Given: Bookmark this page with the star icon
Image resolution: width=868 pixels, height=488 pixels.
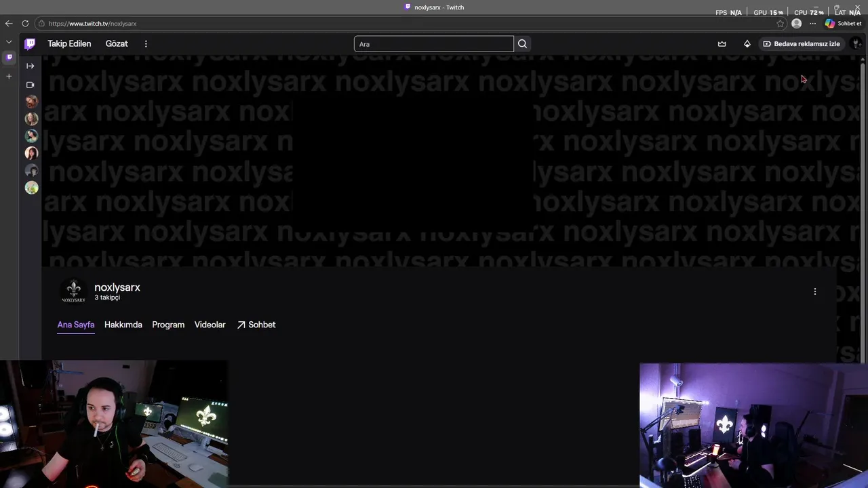Looking at the screenshot, I should 781,23.
